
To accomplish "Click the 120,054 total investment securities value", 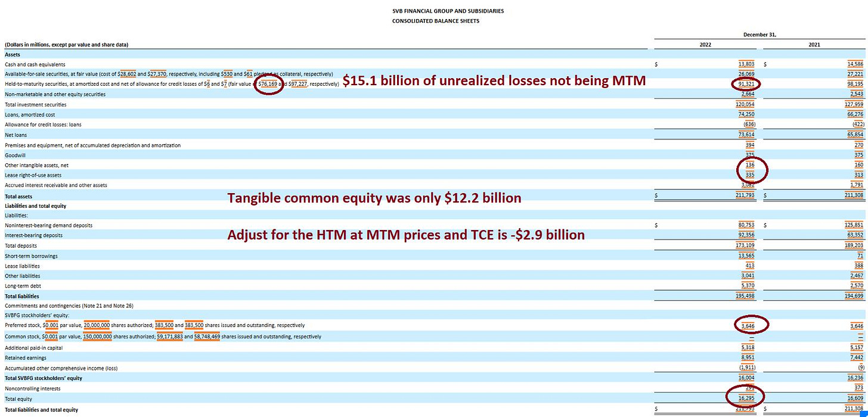I will [x=745, y=104].
